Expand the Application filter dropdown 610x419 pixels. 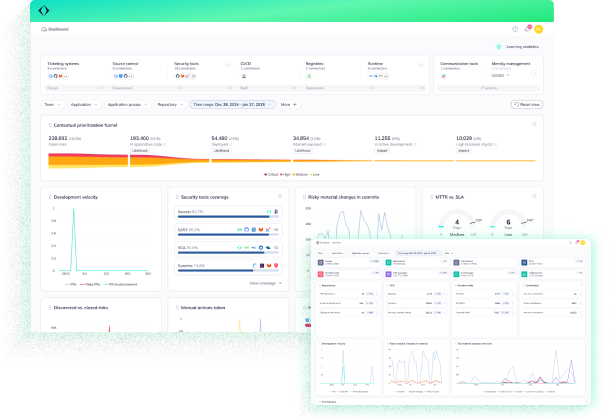[82, 104]
